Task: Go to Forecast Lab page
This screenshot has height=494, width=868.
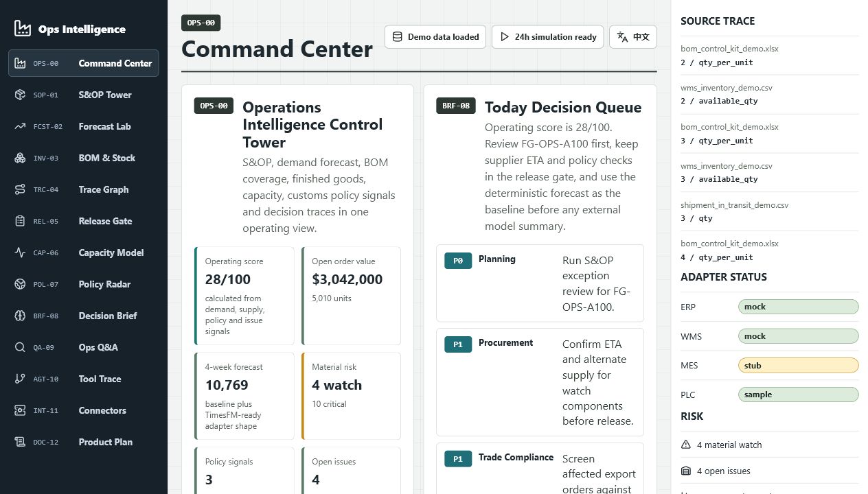Action: click(x=84, y=126)
